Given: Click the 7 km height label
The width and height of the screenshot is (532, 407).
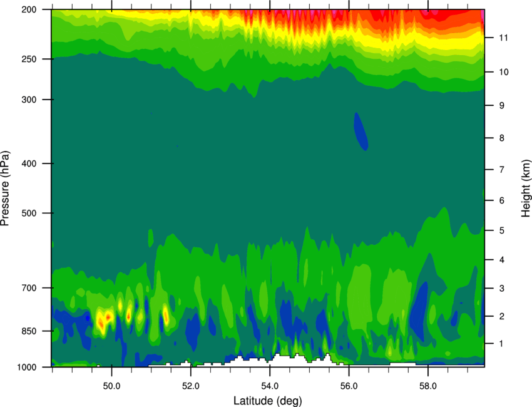Looking at the screenshot, I should [502, 170].
